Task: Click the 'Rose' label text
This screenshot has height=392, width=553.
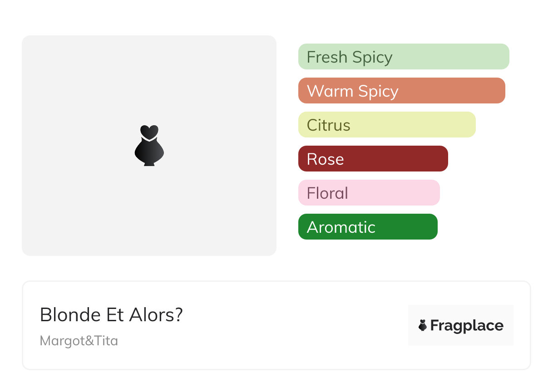Action: click(326, 159)
